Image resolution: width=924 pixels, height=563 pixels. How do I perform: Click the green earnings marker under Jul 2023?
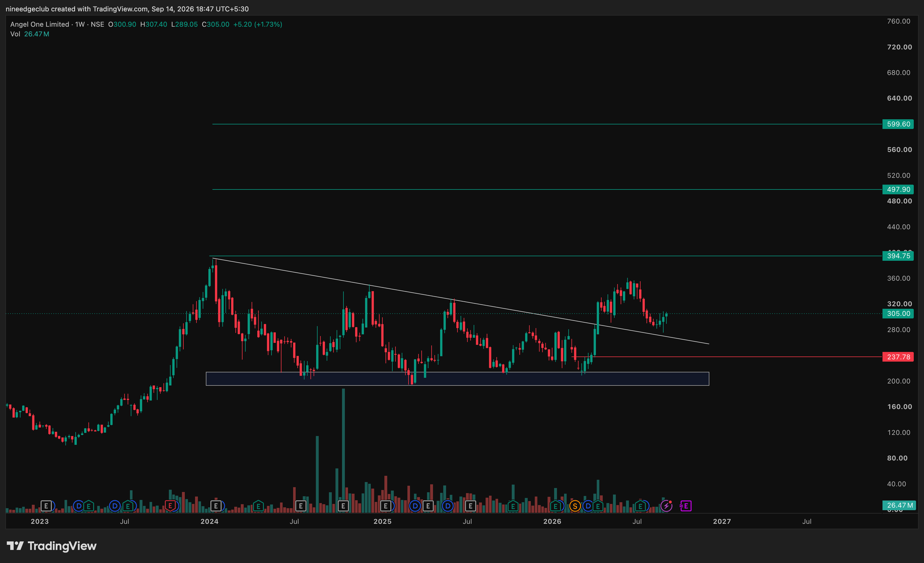[128, 506]
